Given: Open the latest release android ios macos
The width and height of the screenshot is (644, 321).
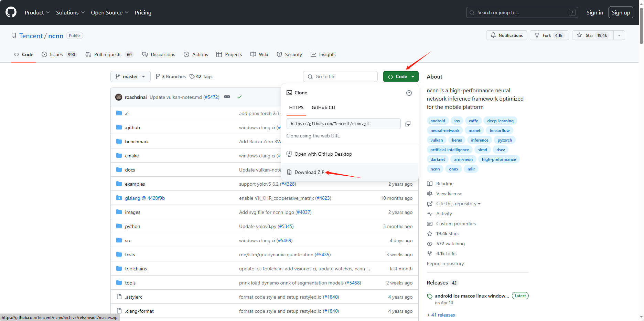Looking at the screenshot, I should [472, 296].
